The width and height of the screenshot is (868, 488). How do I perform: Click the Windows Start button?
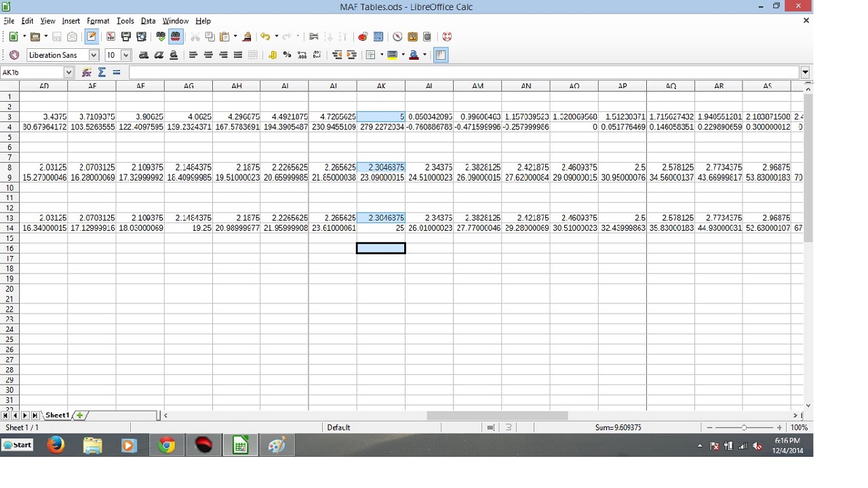pos(18,445)
